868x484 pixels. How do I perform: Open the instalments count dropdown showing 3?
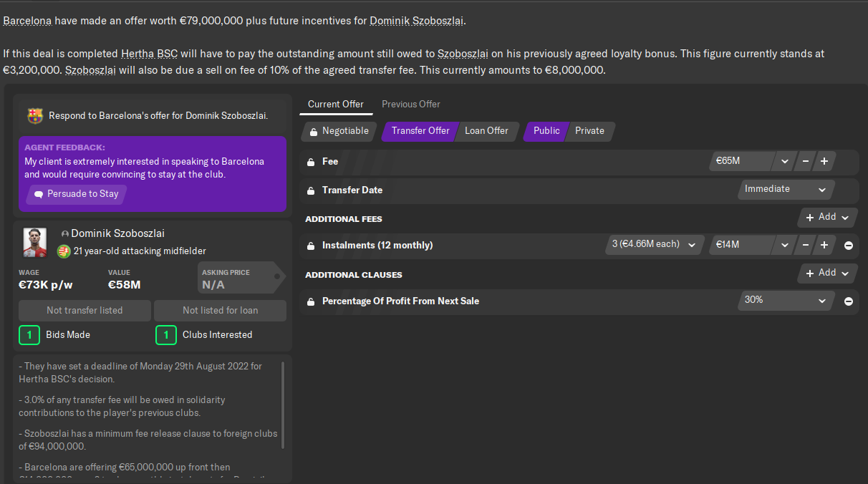pyautogui.click(x=654, y=245)
